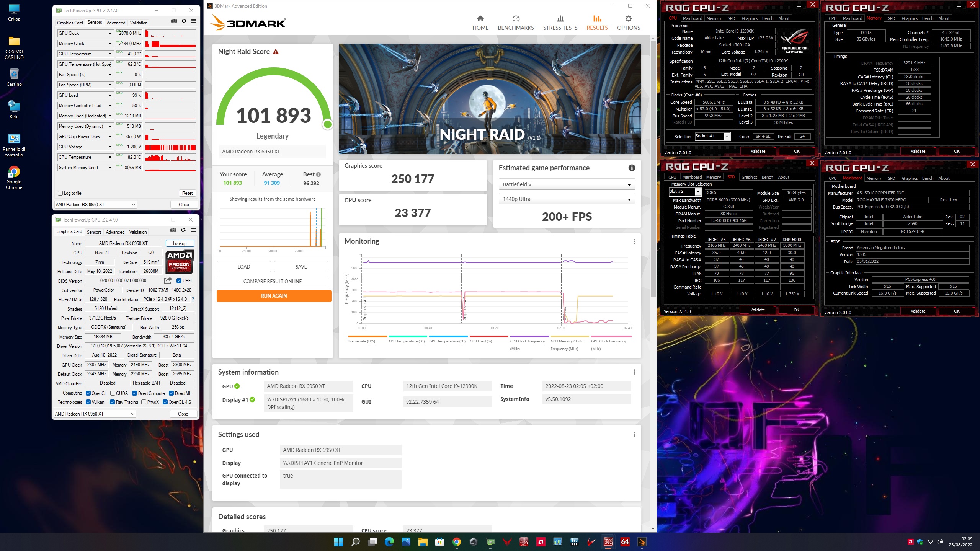980x551 pixels.
Task: Expand the Memory Clock sensor dropdown
Action: pyautogui.click(x=110, y=44)
